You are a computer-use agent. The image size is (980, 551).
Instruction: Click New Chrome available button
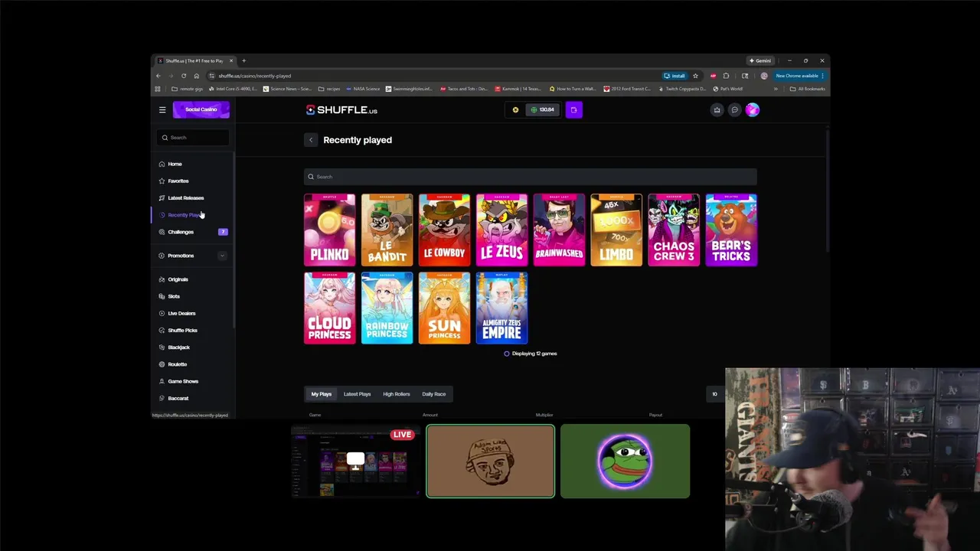[799, 76]
